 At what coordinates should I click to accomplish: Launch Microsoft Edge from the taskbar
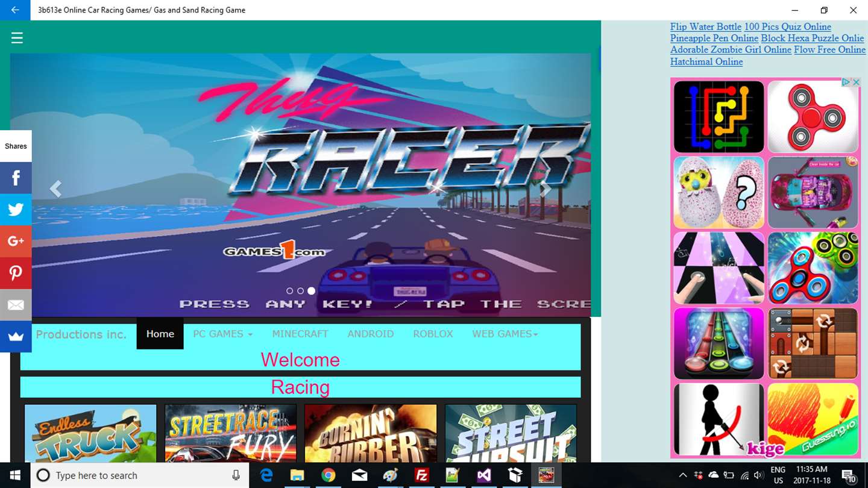click(x=266, y=475)
